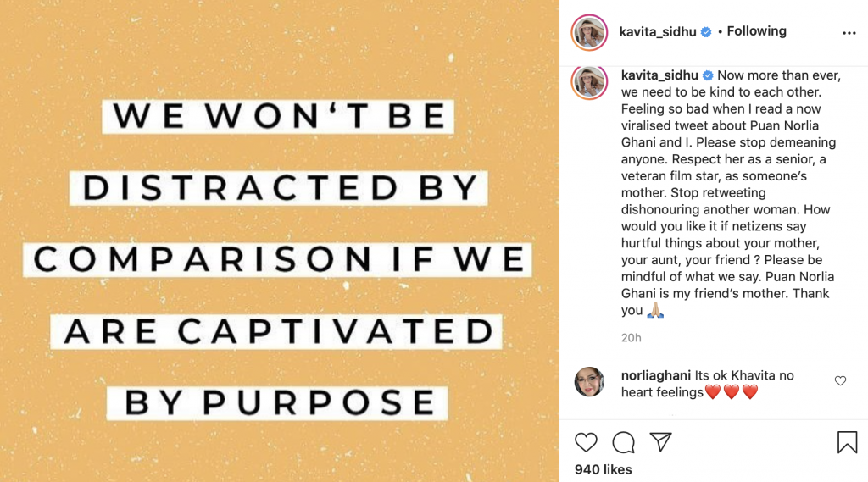
Task: Click the Following button
Action: [756, 31]
